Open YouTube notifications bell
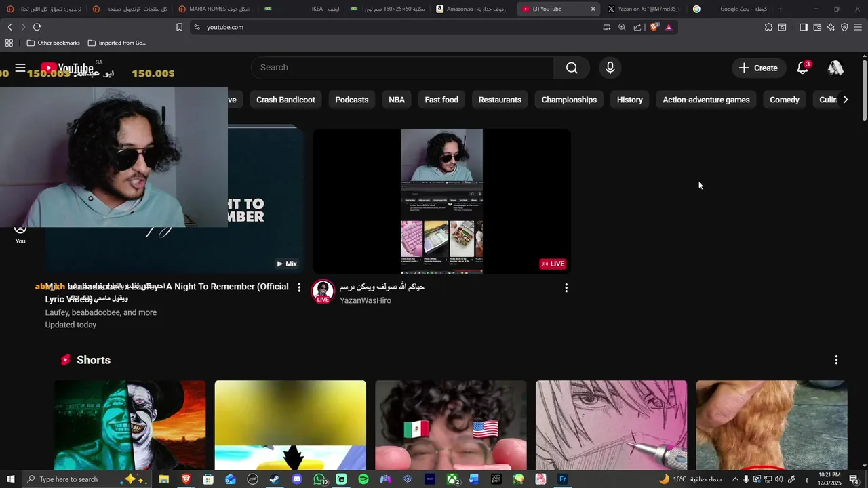The width and height of the screenshot is (868, 488). 803,68
